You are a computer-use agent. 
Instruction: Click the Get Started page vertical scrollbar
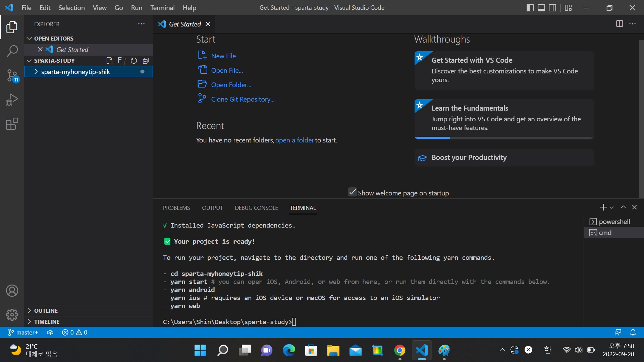(641, 119)
